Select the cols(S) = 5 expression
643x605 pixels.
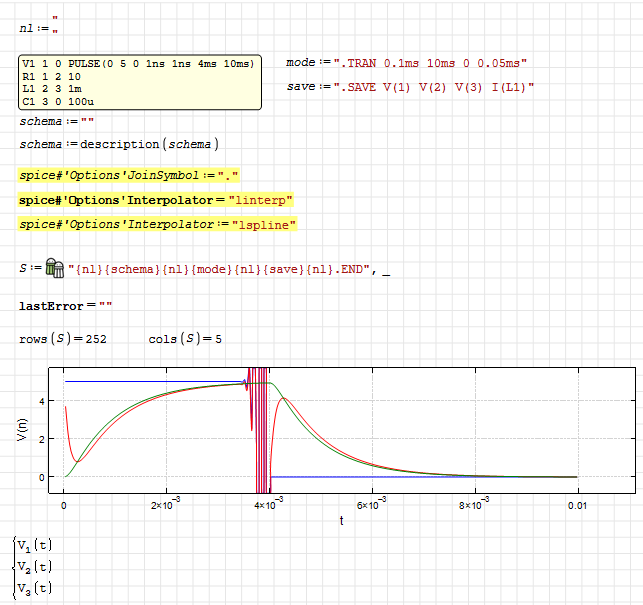click(185, 339)
